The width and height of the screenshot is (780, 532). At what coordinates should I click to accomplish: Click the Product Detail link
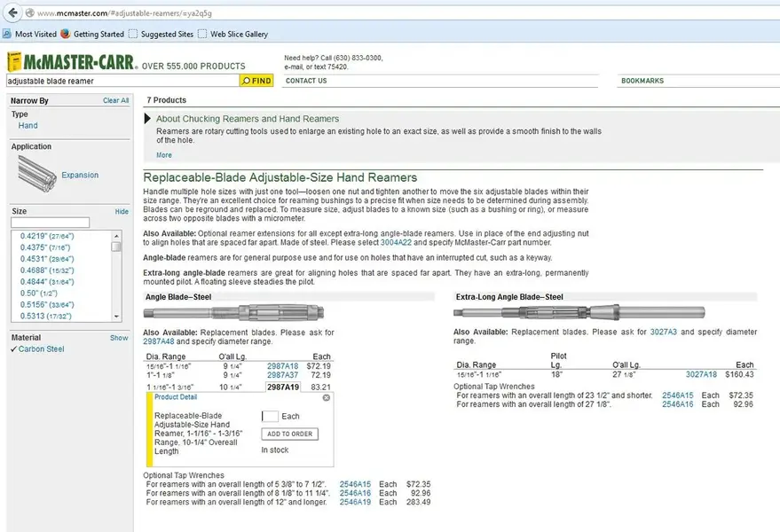click(x=176, y=396)
